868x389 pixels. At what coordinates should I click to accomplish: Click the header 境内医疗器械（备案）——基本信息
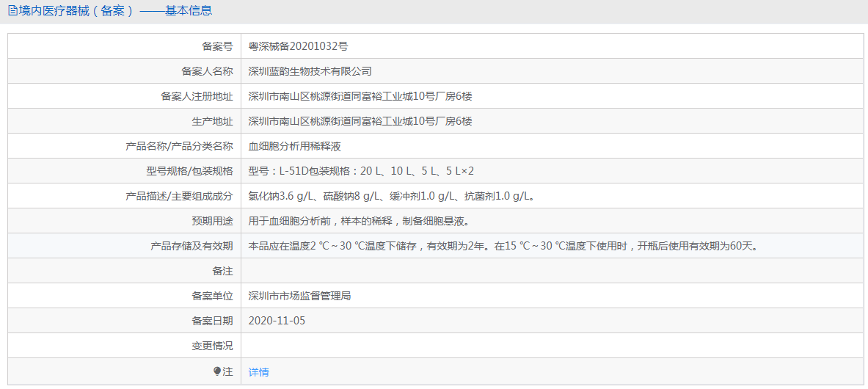[110, 10]
